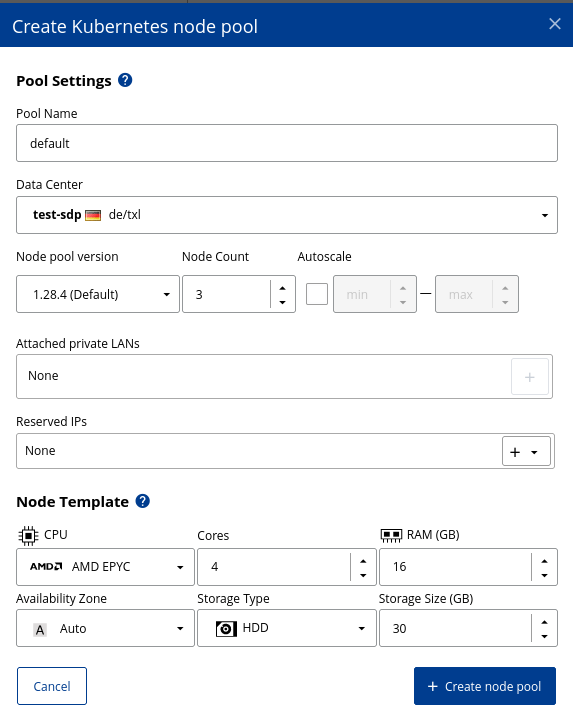Open the AMD EPYC CPU dropdown

[105, 567]
